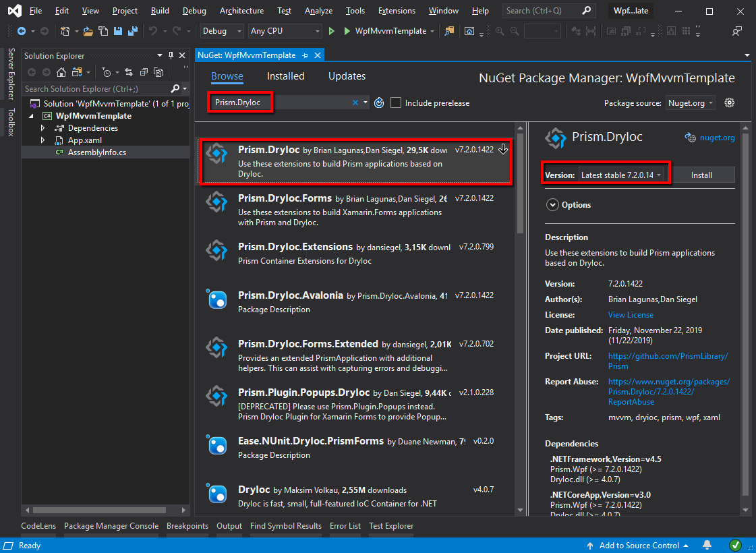Expand the Options section
Viewport: 756px width, 553px height.
tap(552, 205)
